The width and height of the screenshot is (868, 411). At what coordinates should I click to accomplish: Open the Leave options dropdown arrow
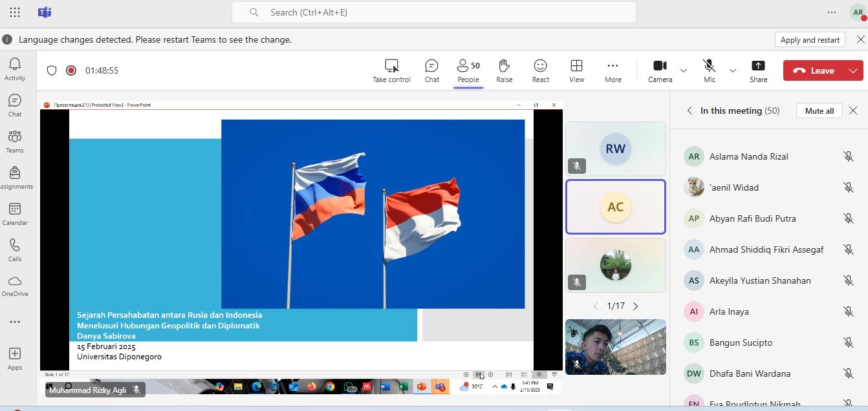pyautogui.click(x=853, y=70)
